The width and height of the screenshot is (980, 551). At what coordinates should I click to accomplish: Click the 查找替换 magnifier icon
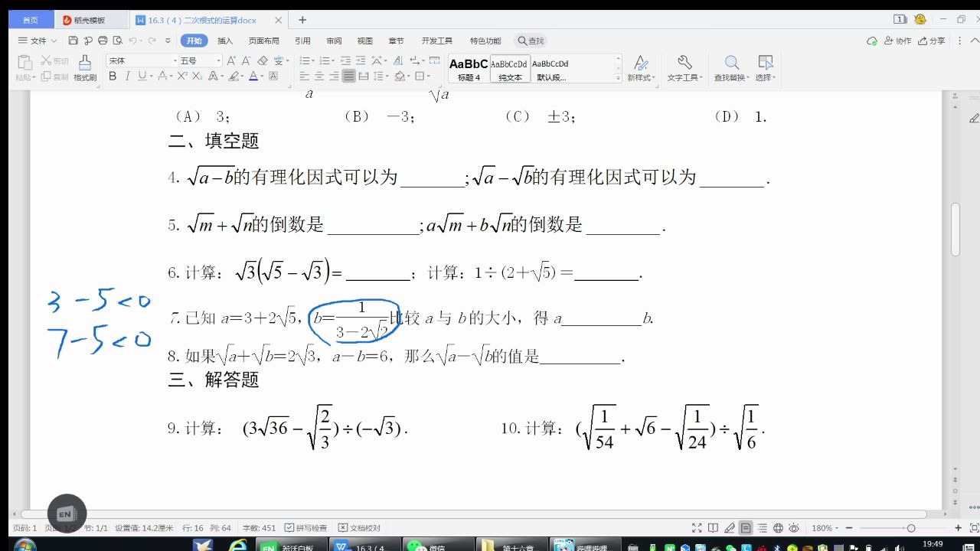732,63
